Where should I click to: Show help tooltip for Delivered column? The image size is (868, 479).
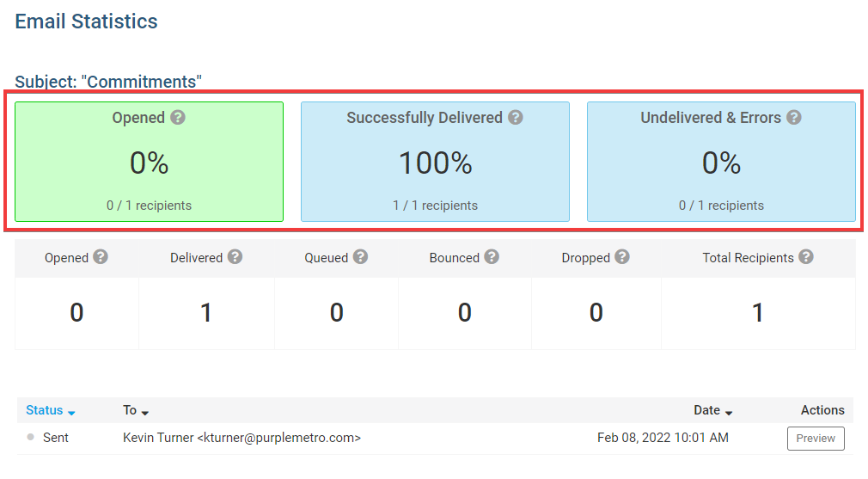click(x=235, y=257)
